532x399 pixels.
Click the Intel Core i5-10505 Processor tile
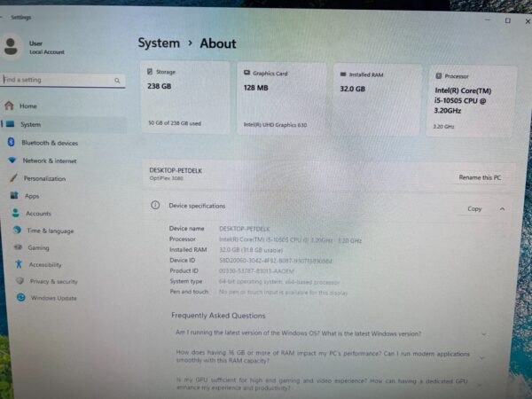tap(471, 101)
